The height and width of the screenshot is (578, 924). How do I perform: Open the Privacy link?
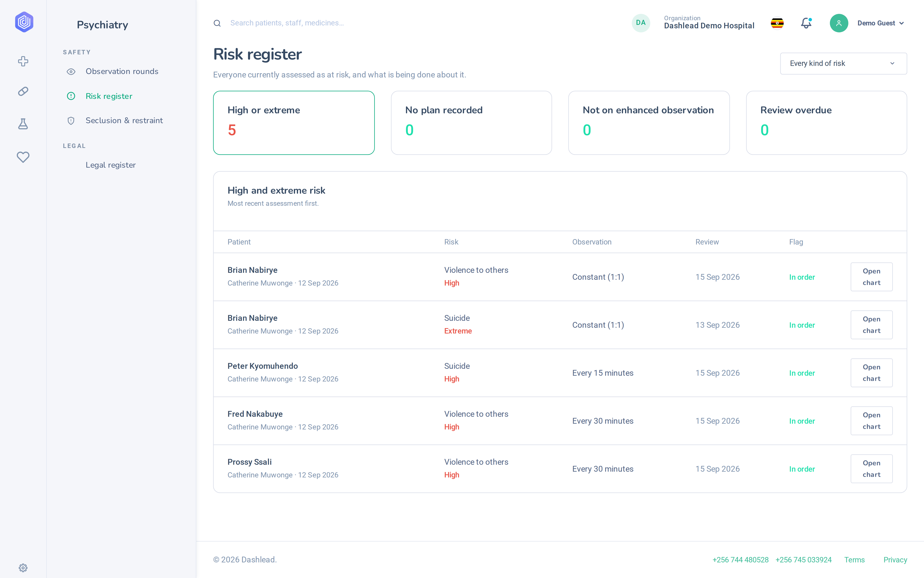click(x=895, y=560)
